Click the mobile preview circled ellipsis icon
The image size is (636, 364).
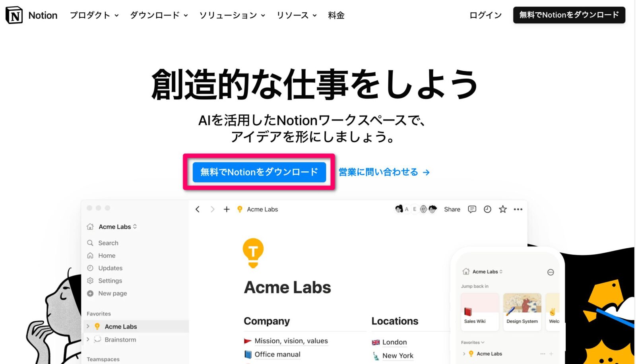click(551, 272)
